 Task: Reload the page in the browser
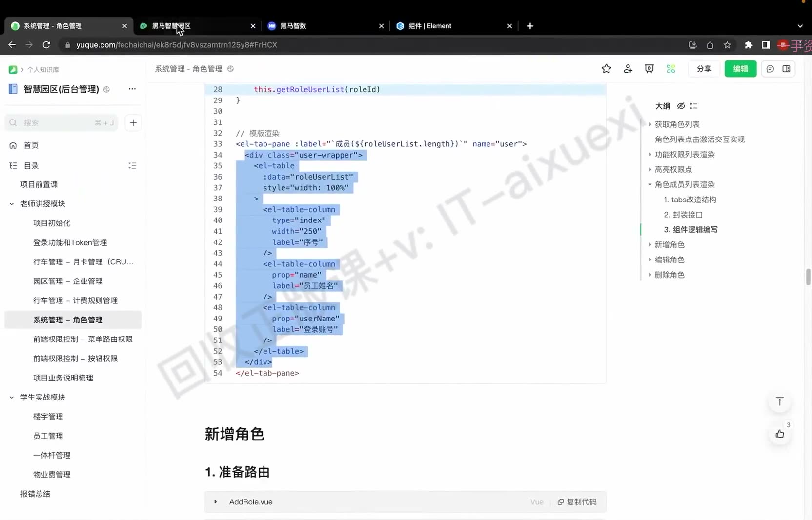click(46, 45)
